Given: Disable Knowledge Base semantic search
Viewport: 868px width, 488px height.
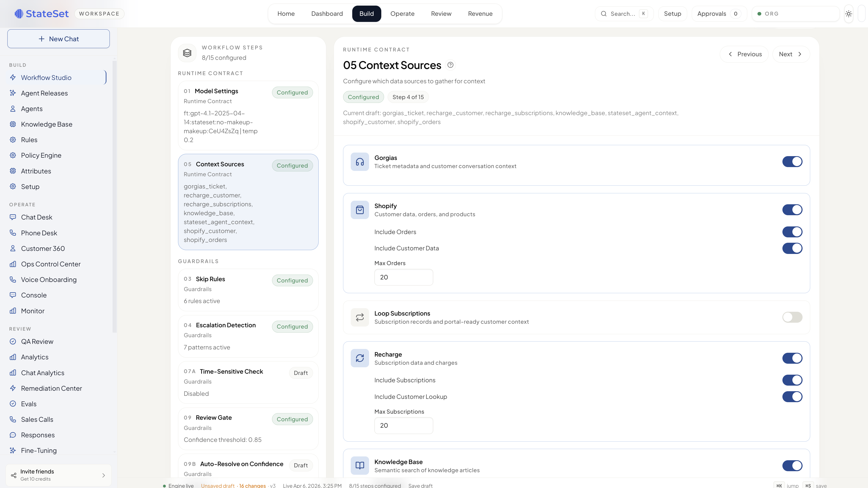Looking at the screenshot, I should pos(792,465).
